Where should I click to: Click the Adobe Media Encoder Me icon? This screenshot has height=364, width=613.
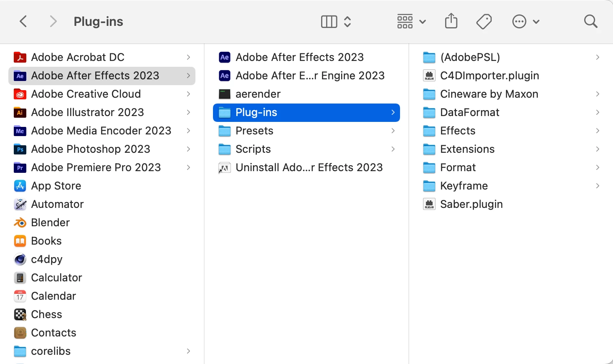pyautogui.click(x=20, y=131)
